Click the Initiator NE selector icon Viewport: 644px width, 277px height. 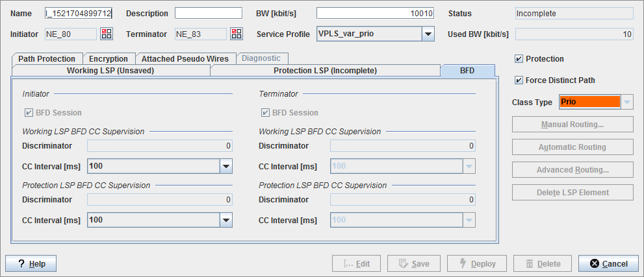click(107, 34)
